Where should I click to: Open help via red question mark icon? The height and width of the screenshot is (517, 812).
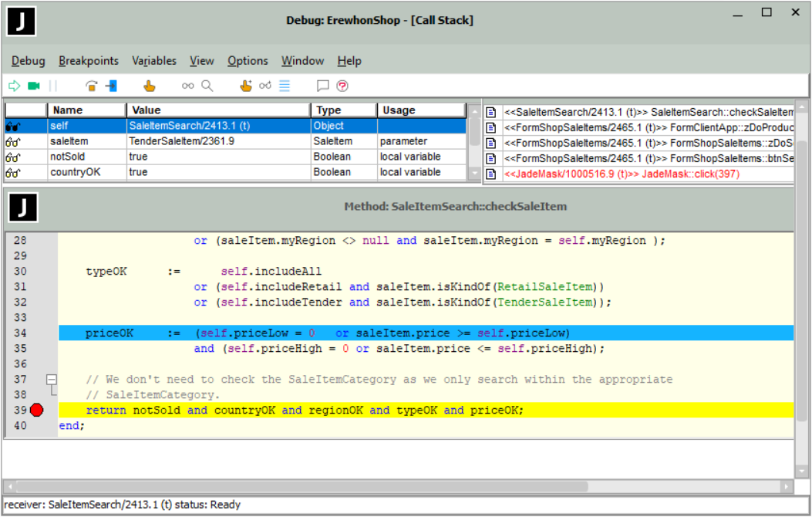342,86
